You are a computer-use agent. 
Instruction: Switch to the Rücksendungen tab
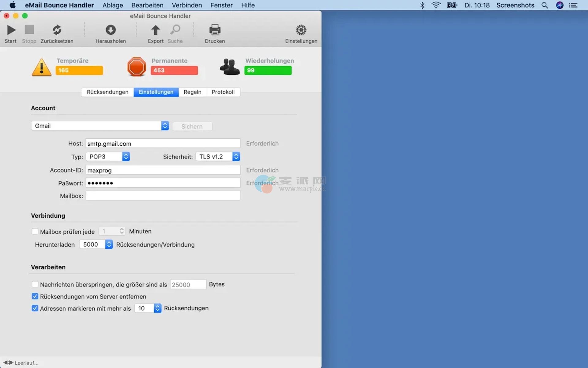click(107, 92)
